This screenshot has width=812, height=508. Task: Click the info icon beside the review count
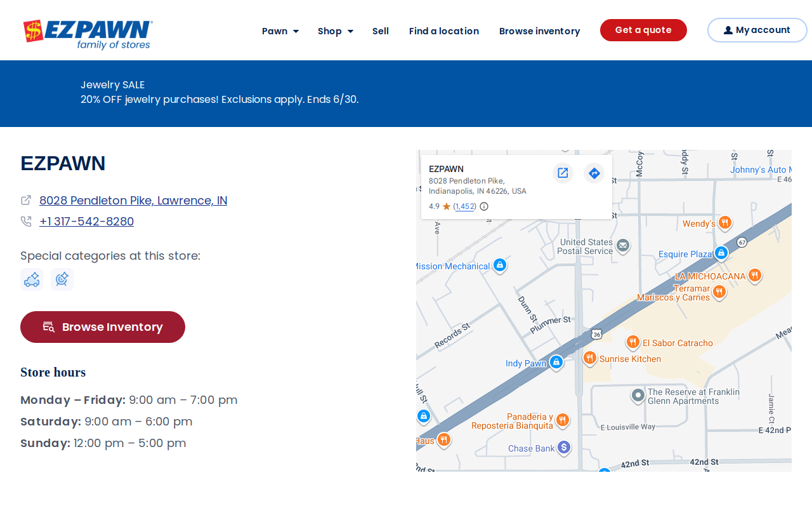[484, 206]
